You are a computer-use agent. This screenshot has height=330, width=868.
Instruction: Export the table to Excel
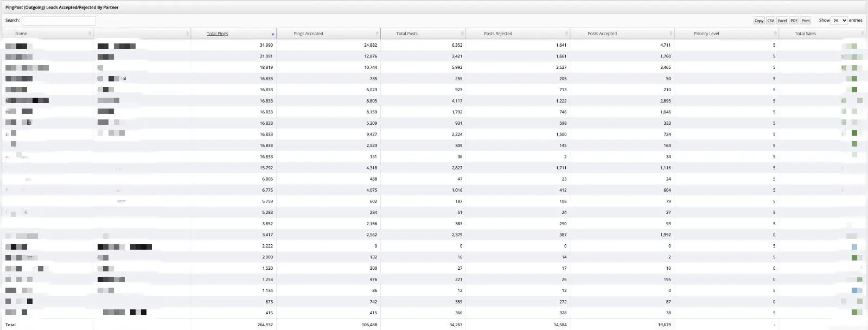[x=782, y=21]
